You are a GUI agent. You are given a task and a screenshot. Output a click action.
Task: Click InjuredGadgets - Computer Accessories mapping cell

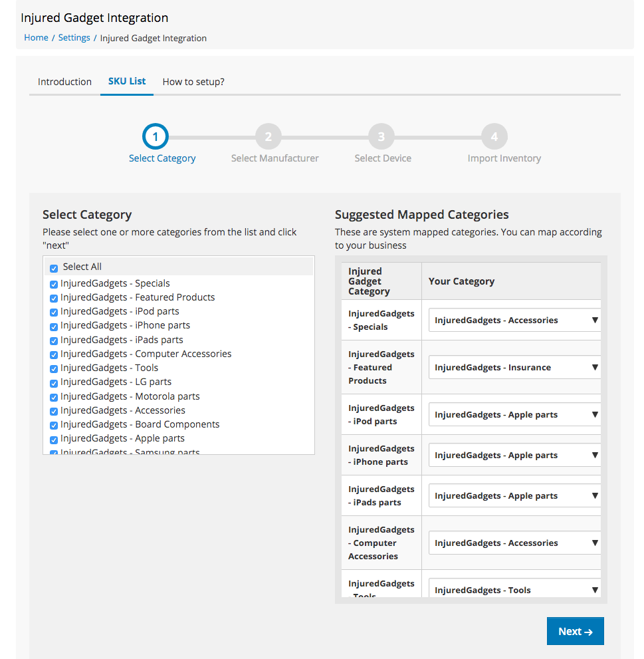[x=381, y=543]
